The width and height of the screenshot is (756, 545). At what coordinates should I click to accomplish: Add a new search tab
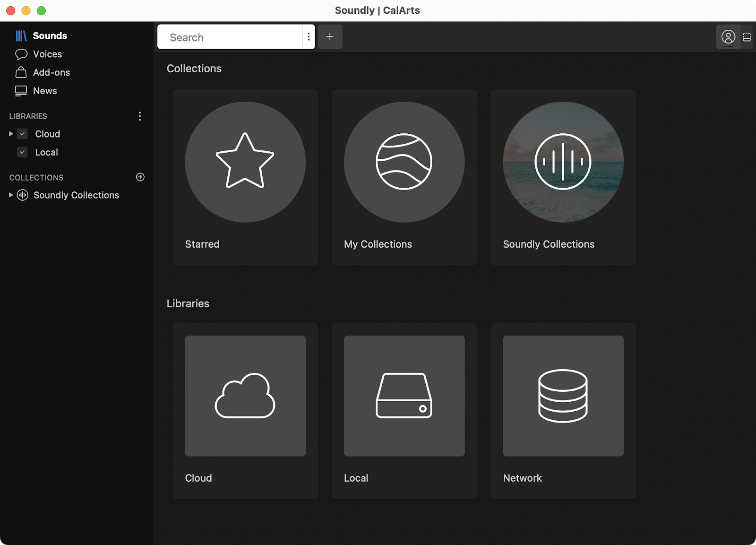pyautogui.click(x=330, y=37)
